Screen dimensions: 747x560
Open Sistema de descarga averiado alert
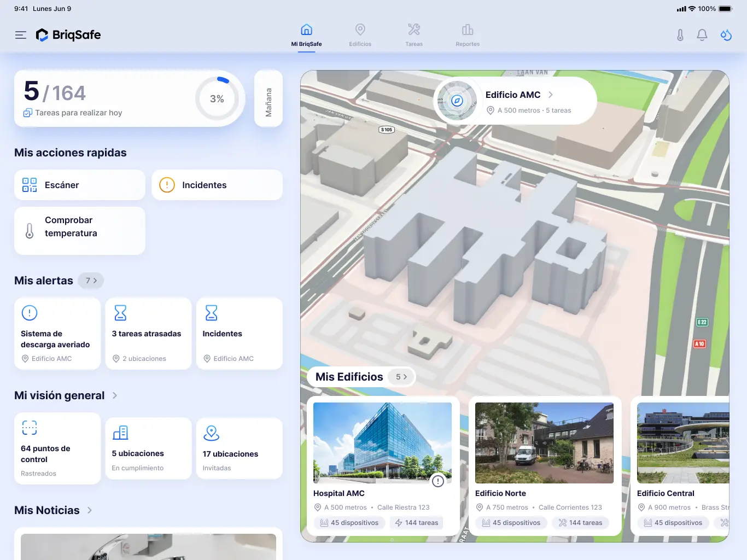click(x=57, y=334)
